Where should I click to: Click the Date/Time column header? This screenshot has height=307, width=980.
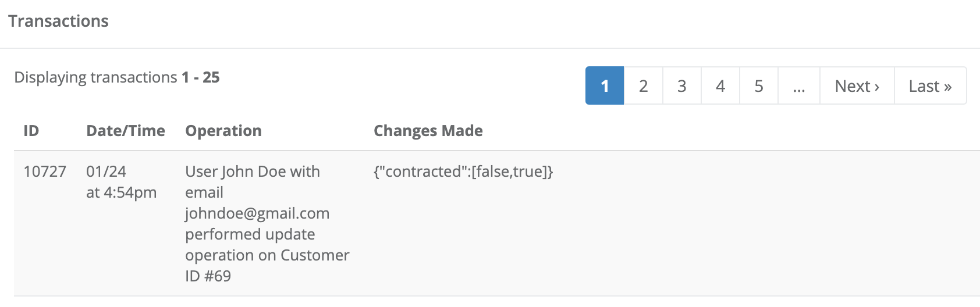(x=126, y=131)
